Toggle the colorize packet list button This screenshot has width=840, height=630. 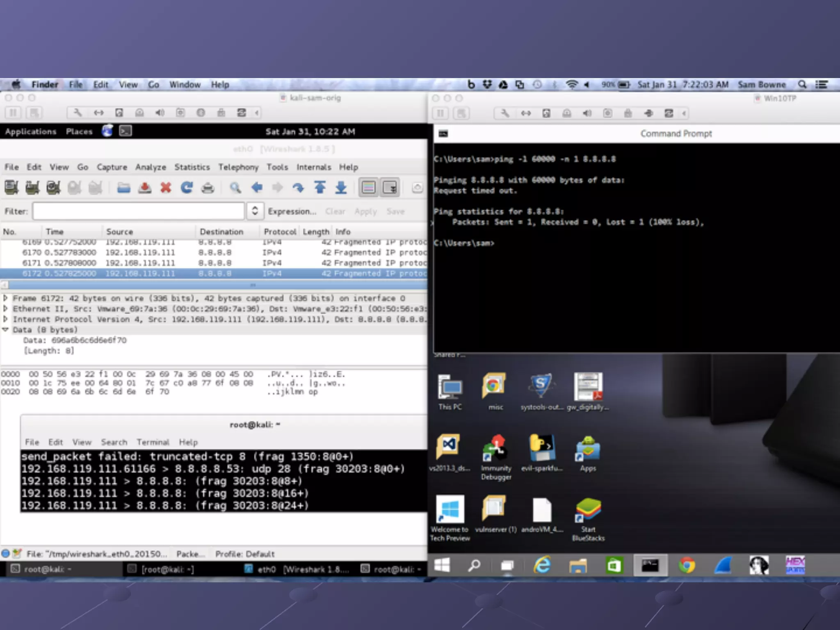point(368,188)
